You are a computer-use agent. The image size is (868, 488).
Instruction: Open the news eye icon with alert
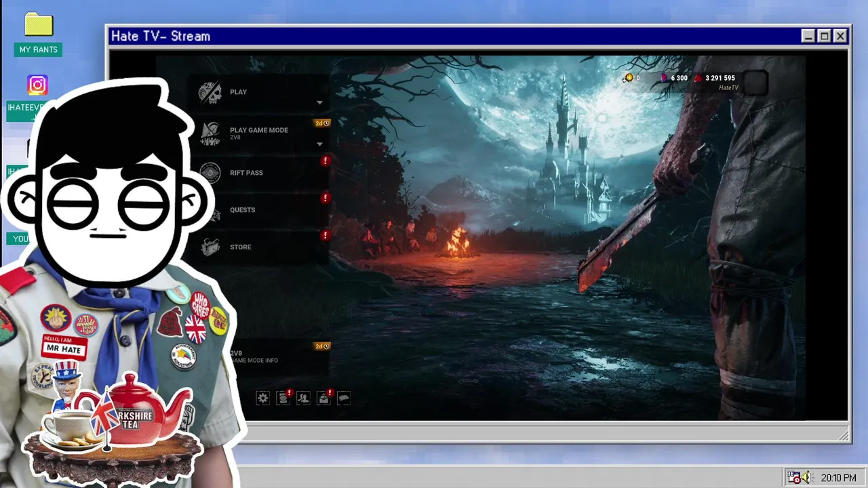click(x=283, y=399)
